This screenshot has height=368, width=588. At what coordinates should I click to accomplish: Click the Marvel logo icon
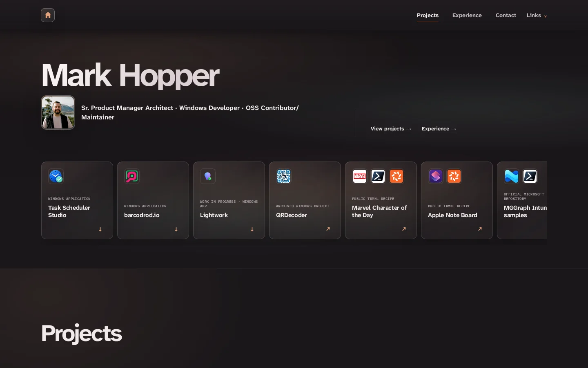[360, 176]
